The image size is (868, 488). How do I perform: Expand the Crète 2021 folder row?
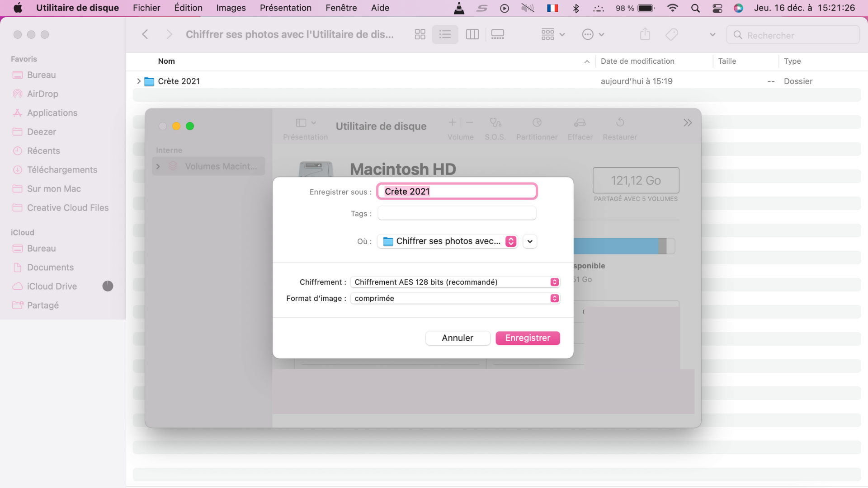(139, 81)
